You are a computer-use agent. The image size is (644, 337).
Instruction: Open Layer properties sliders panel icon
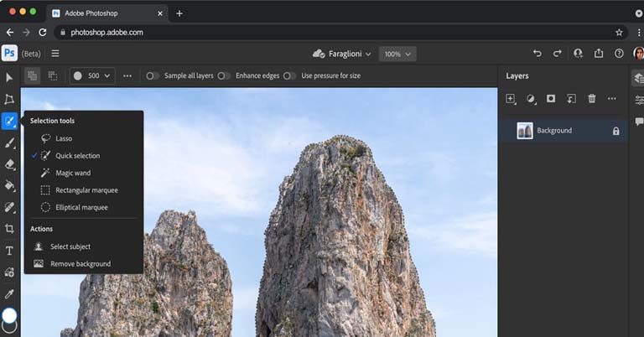[639, 100]
